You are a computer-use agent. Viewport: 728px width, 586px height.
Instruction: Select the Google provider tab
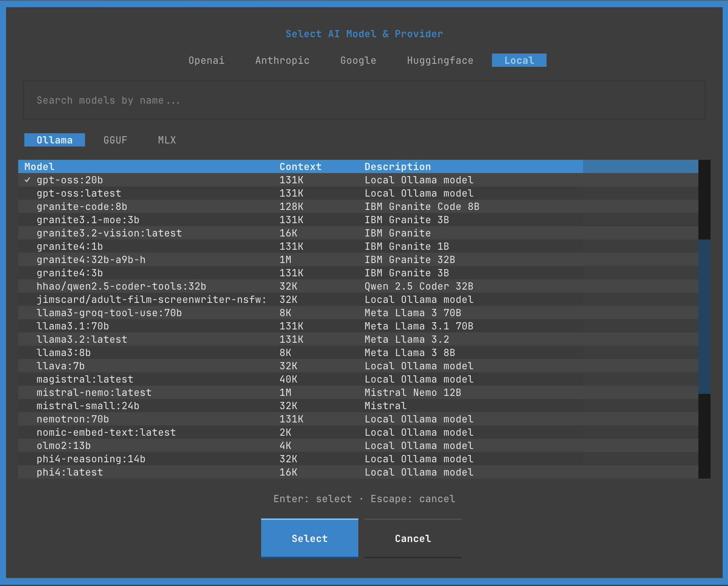pos(358,60)
